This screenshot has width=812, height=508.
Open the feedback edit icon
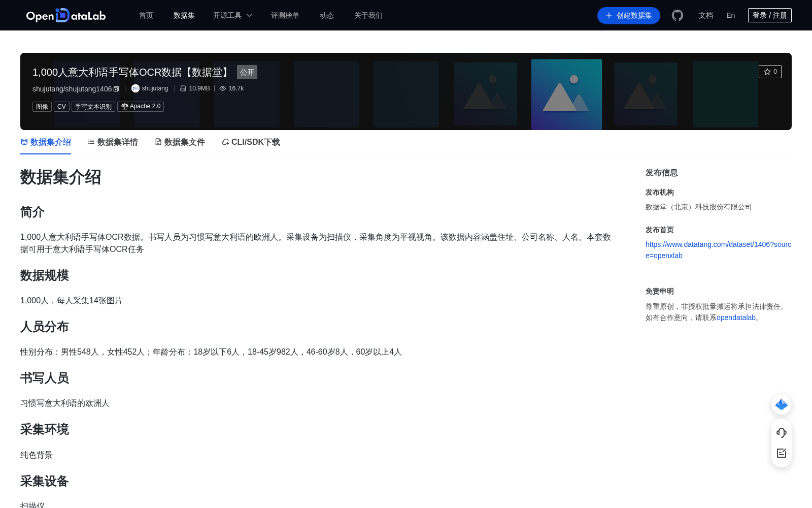[x=782, y=453]
